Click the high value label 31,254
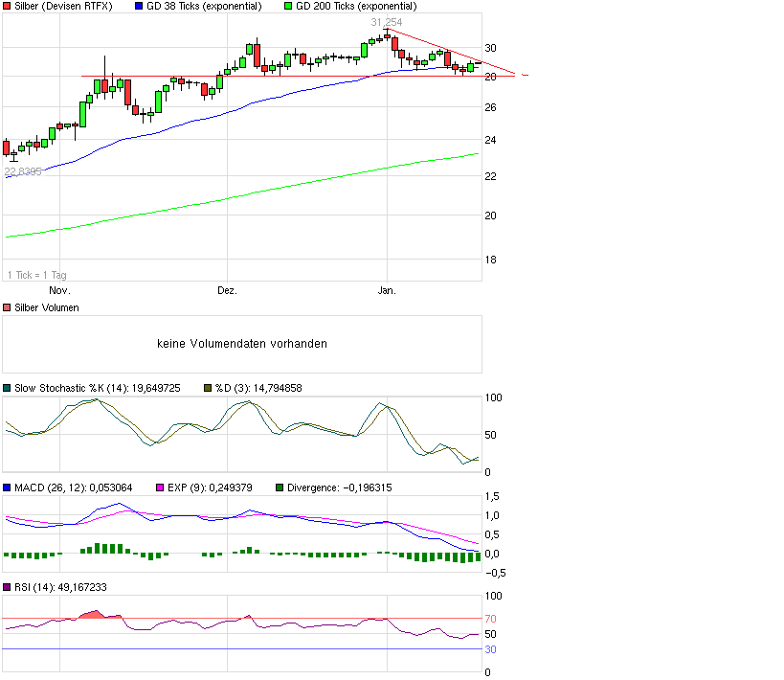The height and width of the screenshot is (680, 784). point(387,22)
